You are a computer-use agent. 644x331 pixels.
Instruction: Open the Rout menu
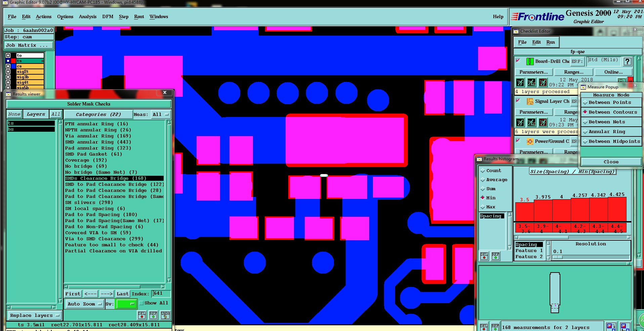click(139, 16)
